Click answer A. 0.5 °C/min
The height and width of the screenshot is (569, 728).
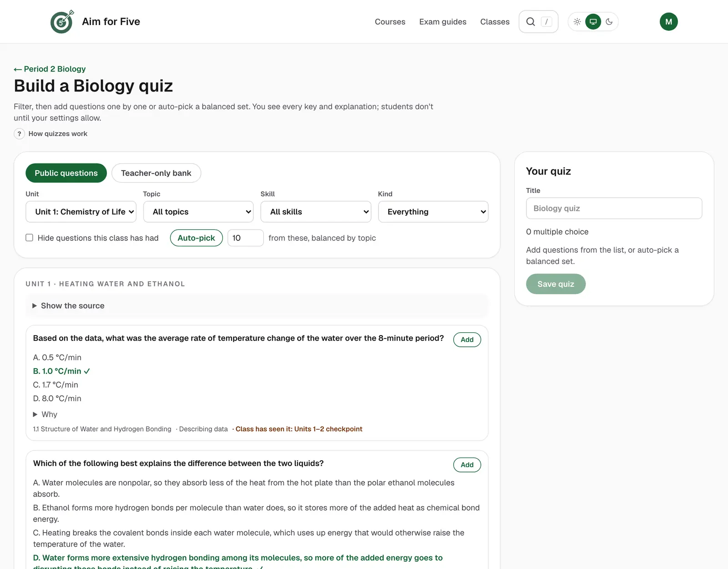[x=57, y=357]
